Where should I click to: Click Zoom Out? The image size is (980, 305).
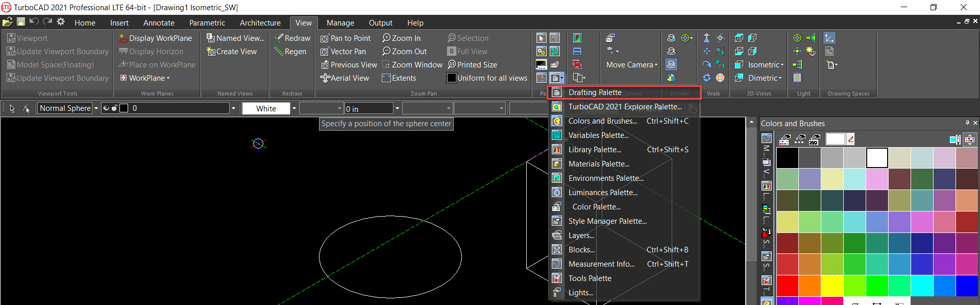[x=404, y=51]
